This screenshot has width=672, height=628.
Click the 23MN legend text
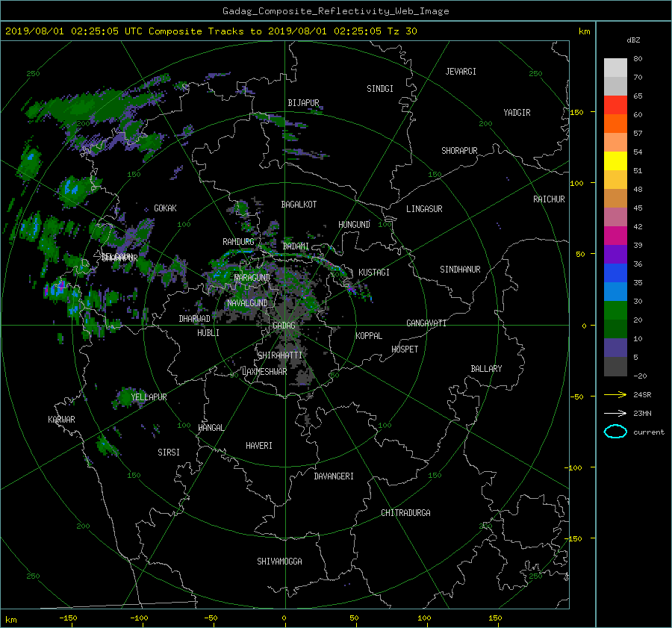[x=642, y=413]
